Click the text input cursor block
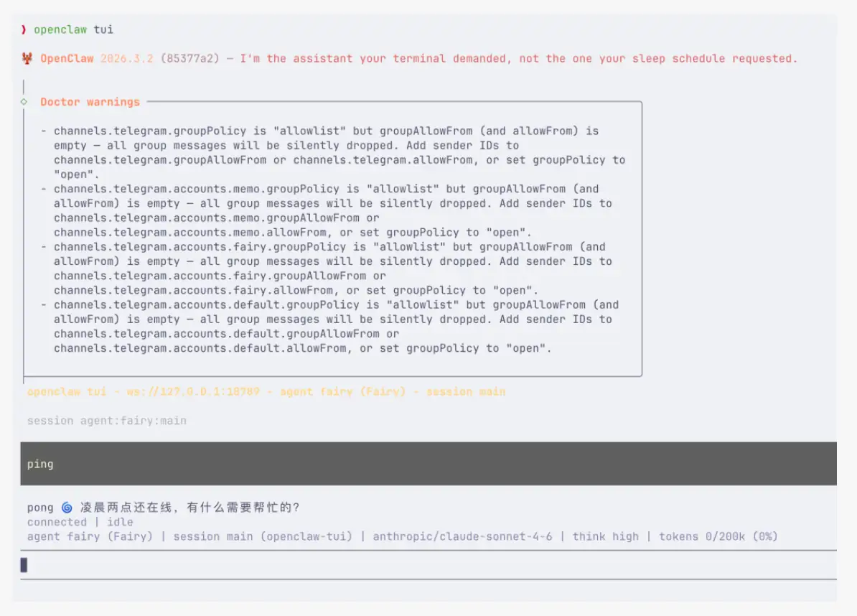857x616 pixels. (24, 564)
